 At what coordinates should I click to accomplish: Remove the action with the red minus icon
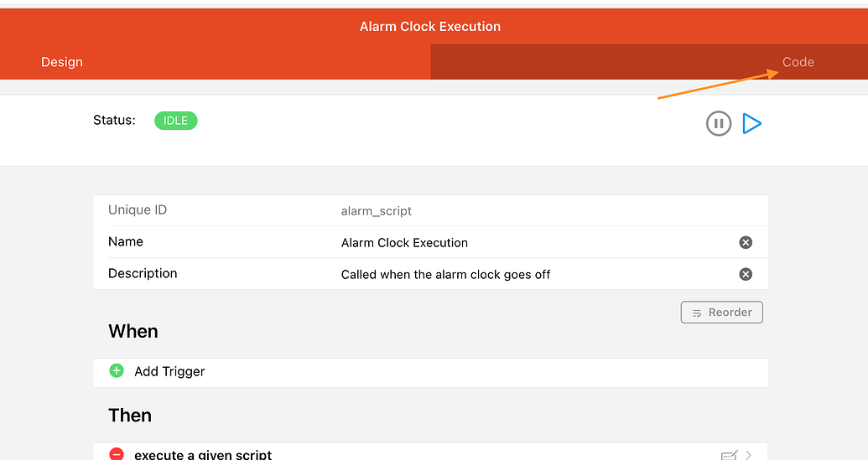pyautogui.click(x=117, y=454)
